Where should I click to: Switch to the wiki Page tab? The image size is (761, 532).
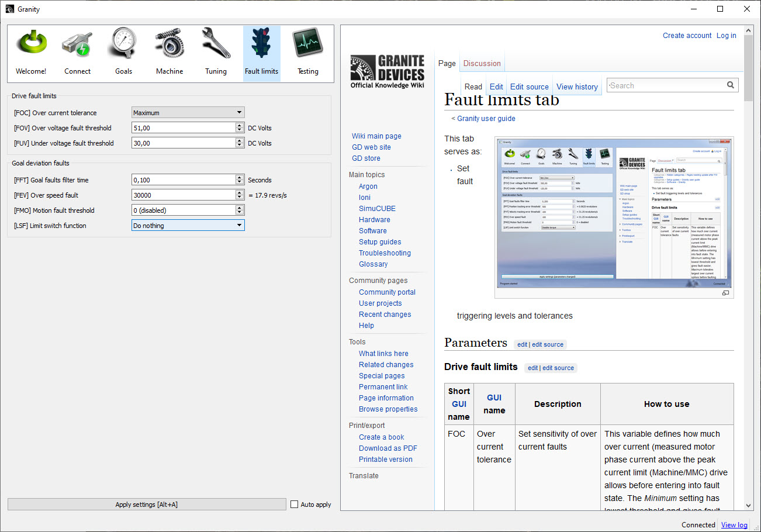[447, 63]
